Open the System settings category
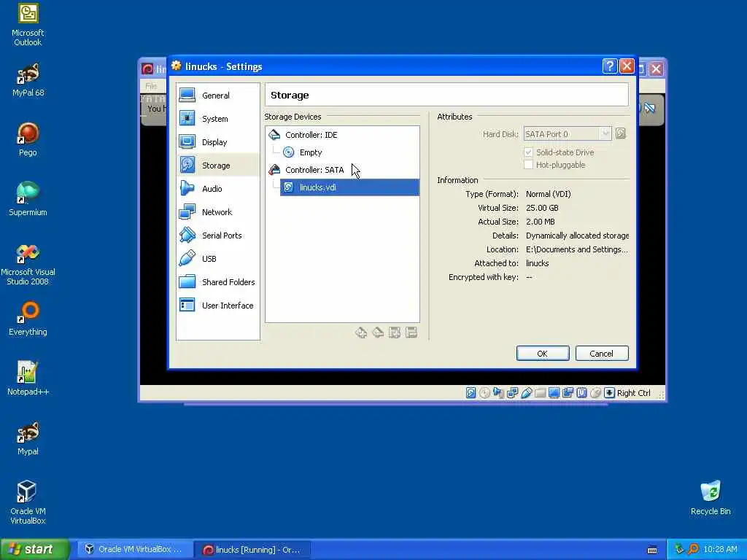This screenshot has width=747, height=560. 218,119
